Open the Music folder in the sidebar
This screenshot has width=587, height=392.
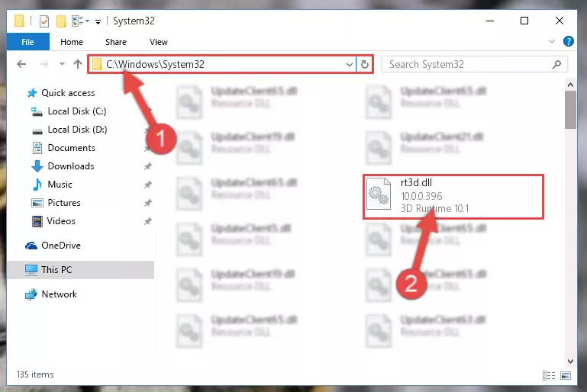[60, 185]
